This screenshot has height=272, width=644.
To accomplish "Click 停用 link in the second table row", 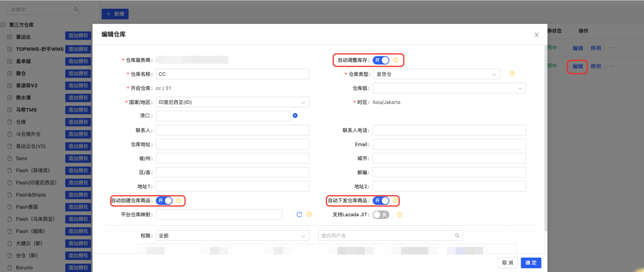I will (x=595, y=66).
